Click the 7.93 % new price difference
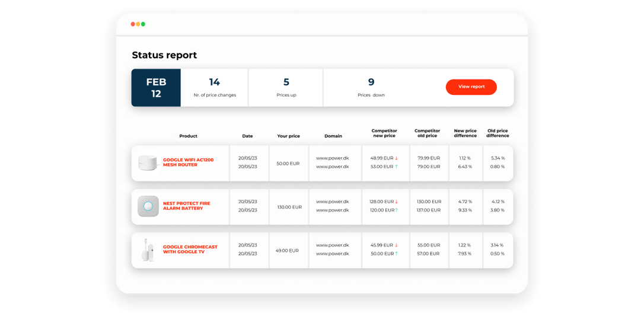This screenshot has height=319, width=644. pyautogui.click(x=464, y=254)
